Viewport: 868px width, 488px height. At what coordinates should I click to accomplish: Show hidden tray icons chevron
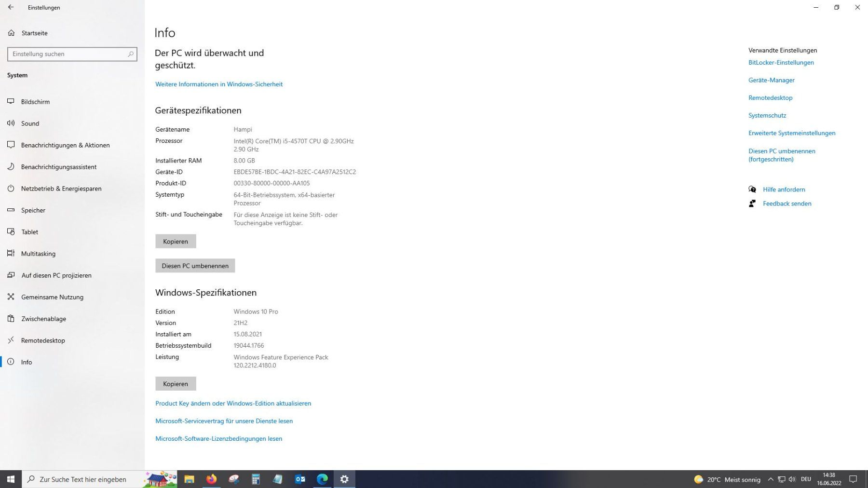pos(771,479)
